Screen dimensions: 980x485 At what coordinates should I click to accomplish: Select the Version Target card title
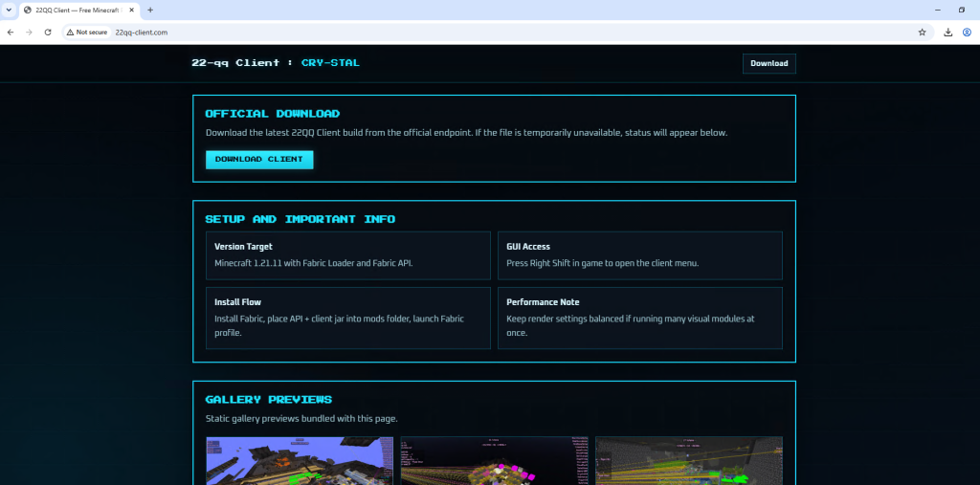tap(243, 246)
